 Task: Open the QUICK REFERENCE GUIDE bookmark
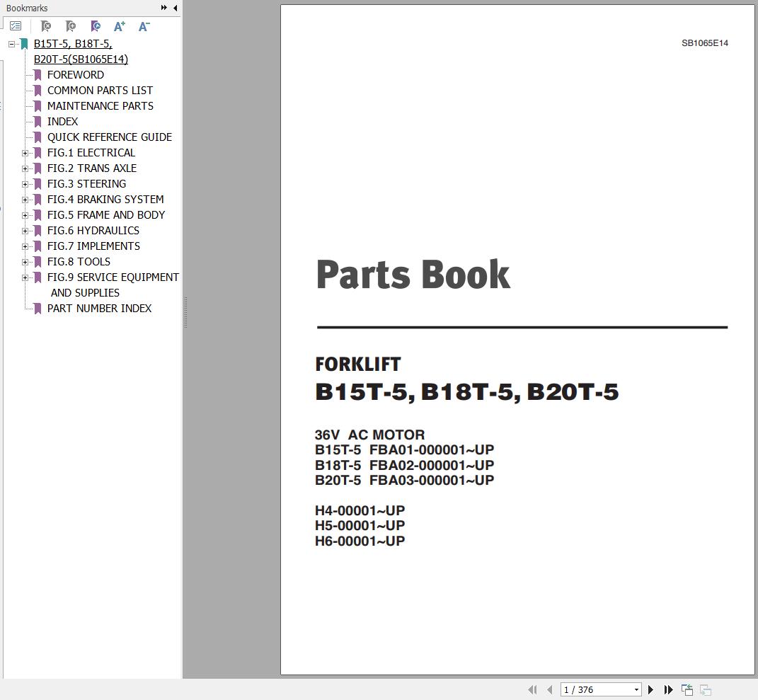click(109, 137)
